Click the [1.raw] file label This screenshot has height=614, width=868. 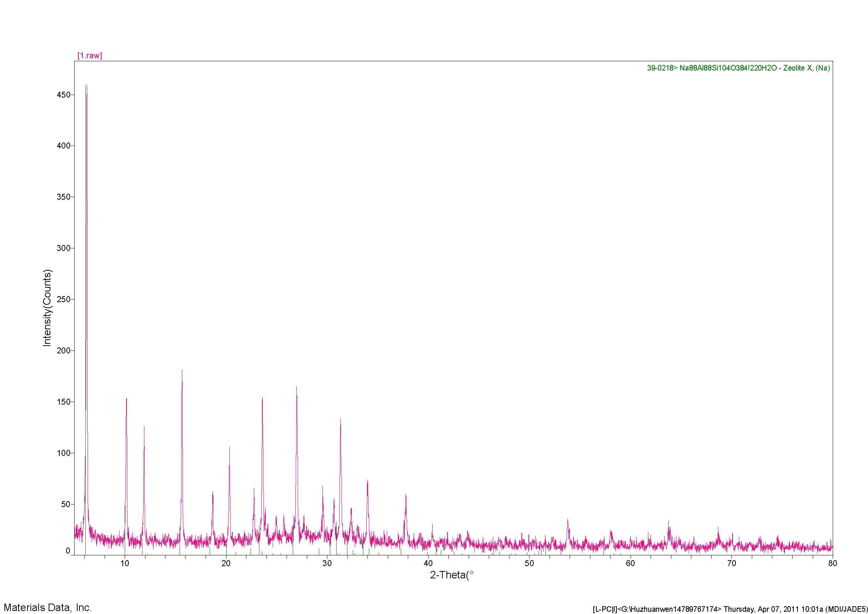[89, 56]
